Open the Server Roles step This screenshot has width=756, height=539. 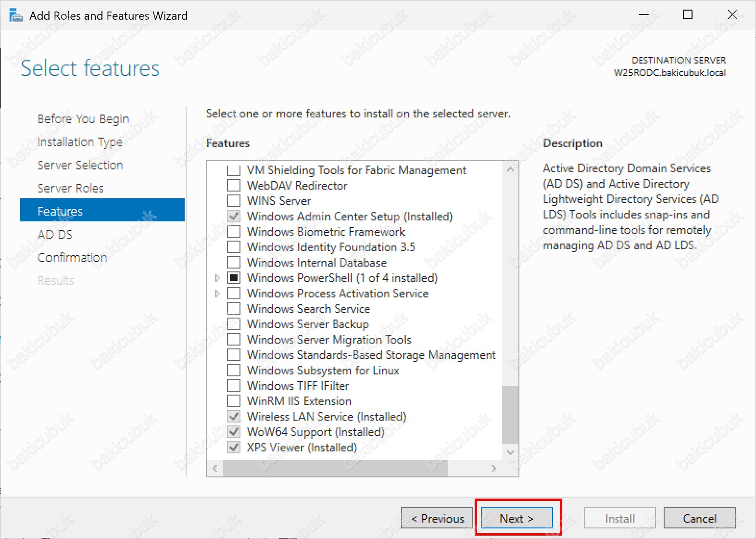coord(70,188)
